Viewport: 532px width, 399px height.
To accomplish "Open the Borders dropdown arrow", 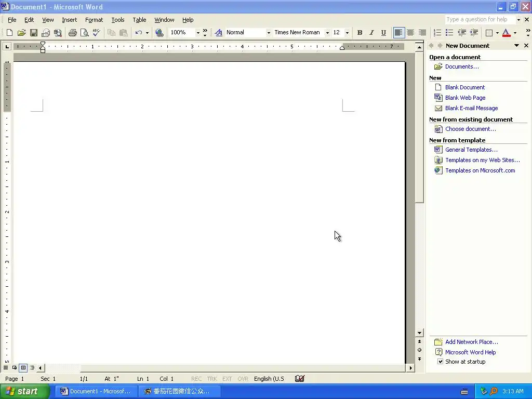I will coord(497,33).
